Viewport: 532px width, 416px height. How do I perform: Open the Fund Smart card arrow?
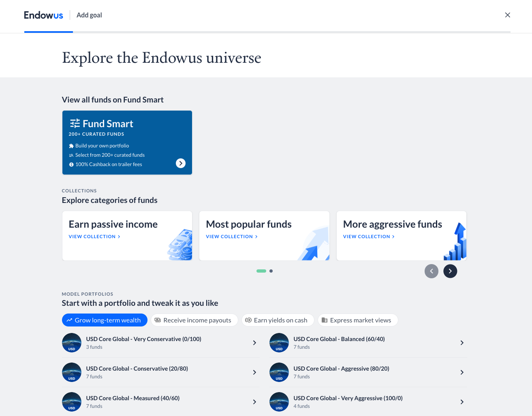click(x=181, y=163)
